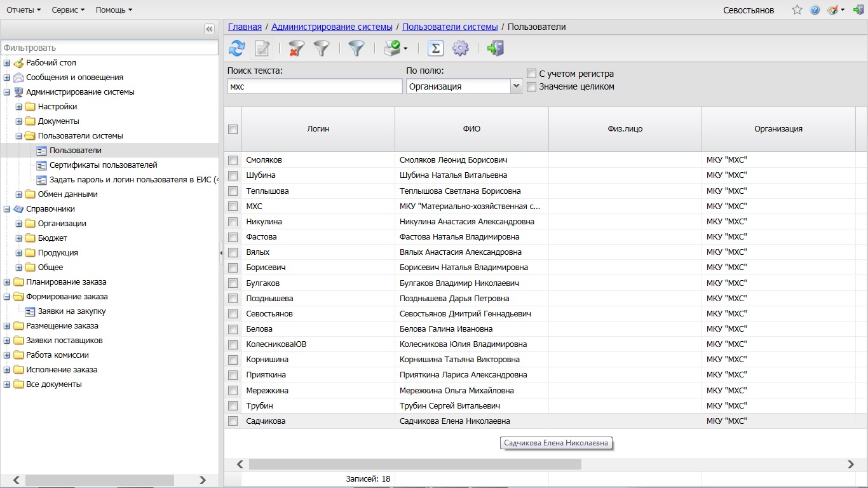Go to "Главная" breadcrumb link
This screenshot has width=868, height=488.
pos(245,27)
